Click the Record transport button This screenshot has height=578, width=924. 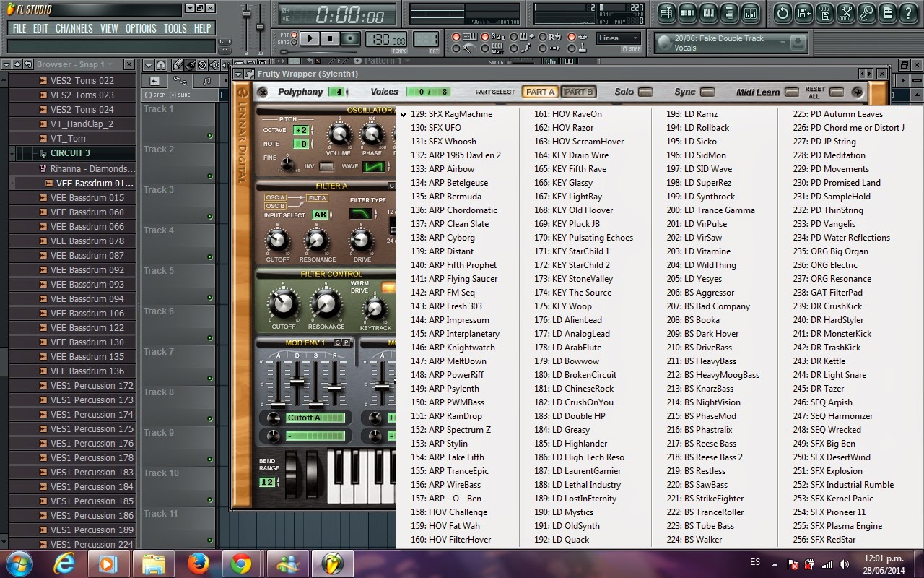click(x=350, y=38)
